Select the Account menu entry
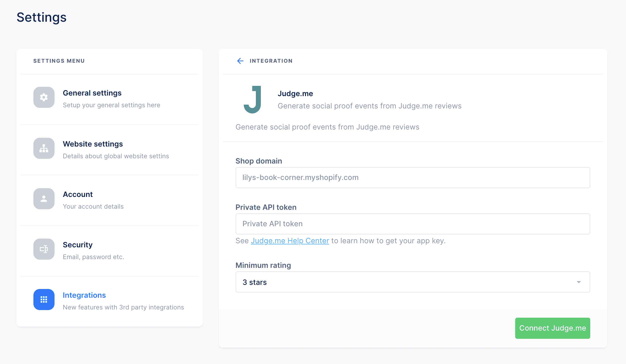Image resolution: width=626 pixels, height=364 pixels. click(78, 194)
